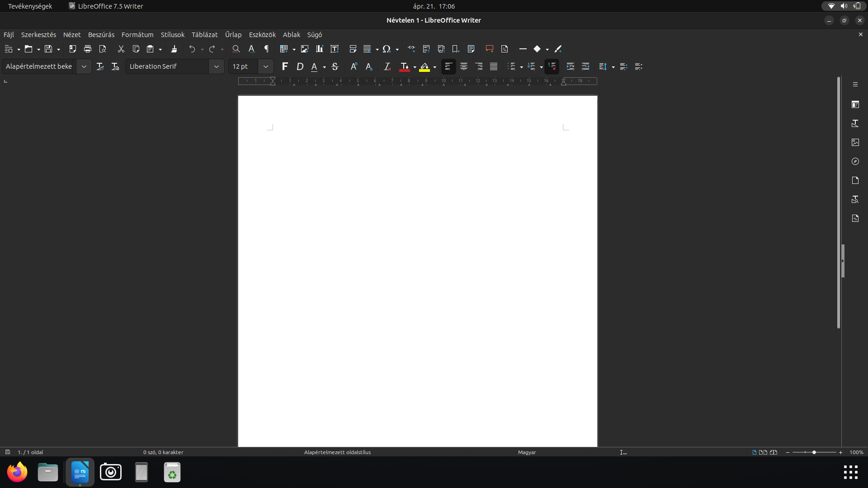
Task: Open Find and Replace magnifier icon
Action: pyautogui.click(x=236, y=49)
